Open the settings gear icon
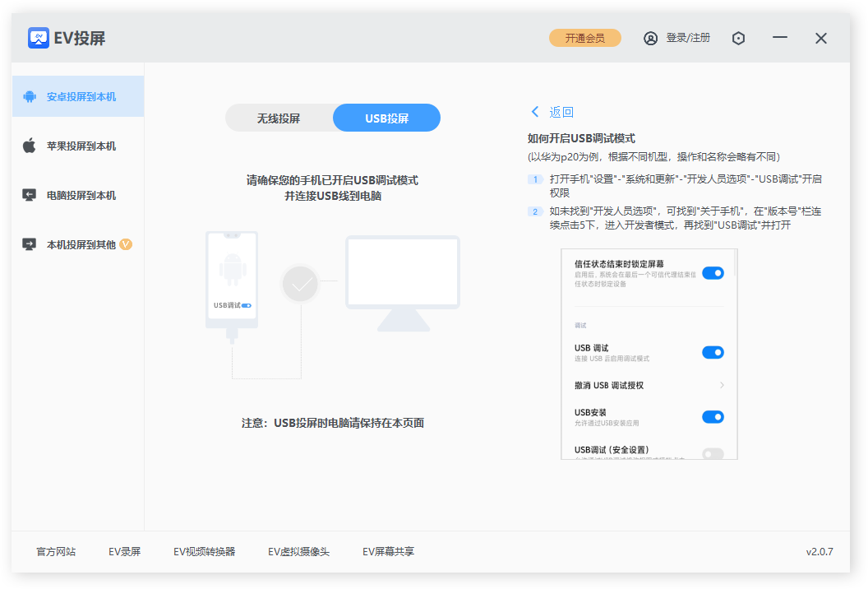This screenshot has height=589, width=868. pos(738,38)
